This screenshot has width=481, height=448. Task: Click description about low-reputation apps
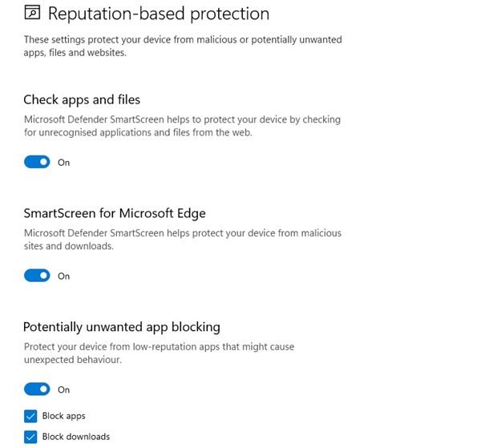coord(160,353)
